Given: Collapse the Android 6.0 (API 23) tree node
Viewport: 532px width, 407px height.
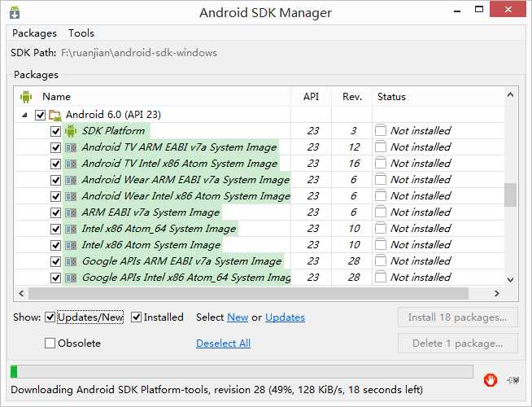Looking at the screenshot, I should click(x=24, y=116).
